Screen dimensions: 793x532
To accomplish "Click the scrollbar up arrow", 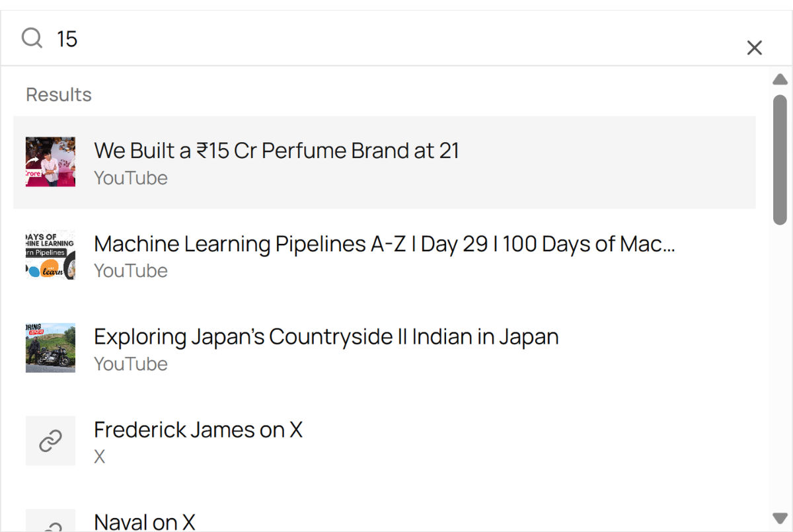I will 780,79.
